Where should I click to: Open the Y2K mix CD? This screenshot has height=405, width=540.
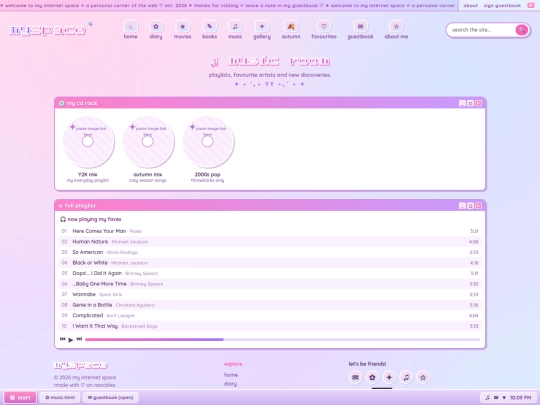(88, 142)
